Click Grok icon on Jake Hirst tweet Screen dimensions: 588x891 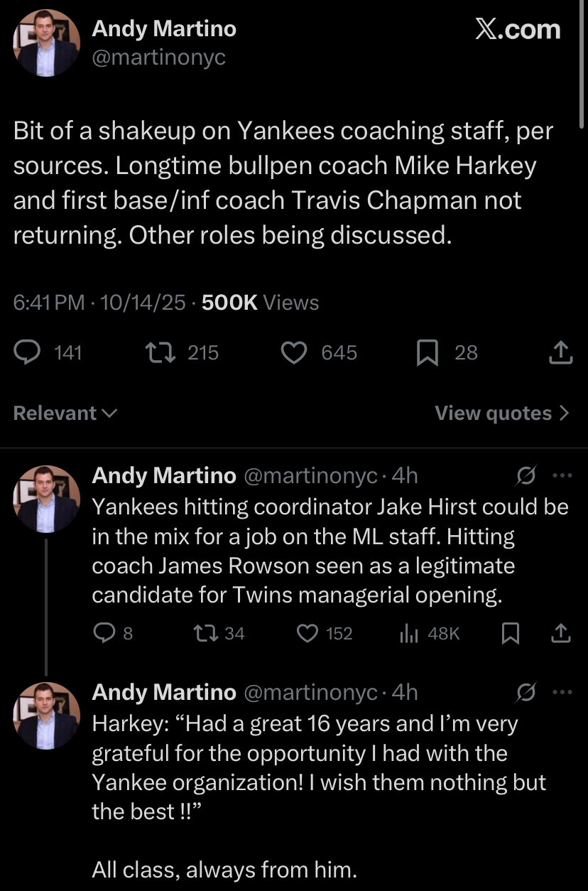(x=526, y=475)
